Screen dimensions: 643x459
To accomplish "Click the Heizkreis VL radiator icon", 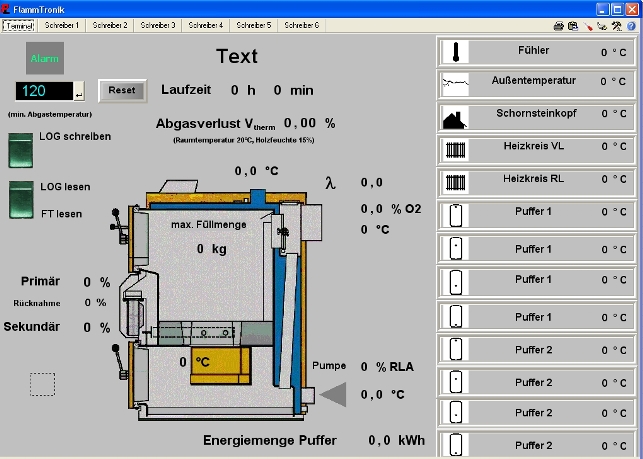I will (455, 150).
